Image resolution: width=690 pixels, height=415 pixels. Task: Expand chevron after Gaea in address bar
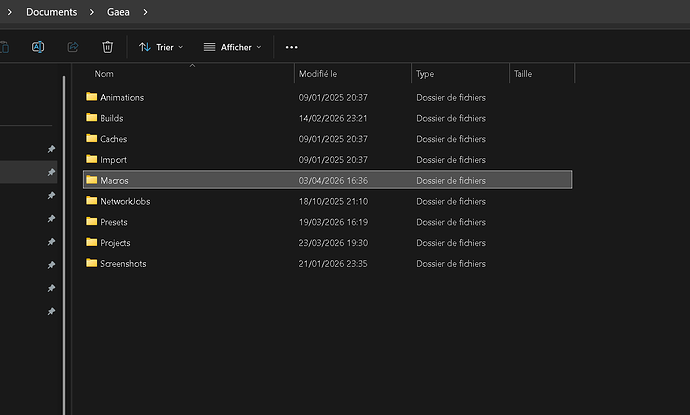145,12
